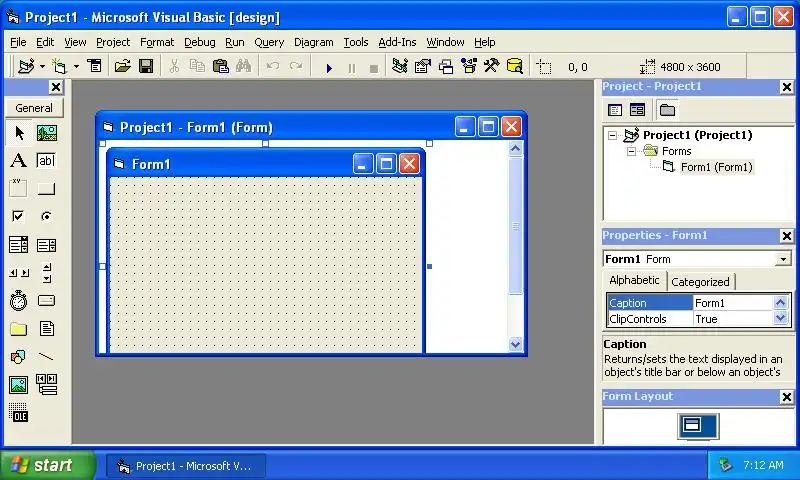Collapse the Project1 (Project1) tree node
800x480 pixels.
click(x=612, y=136)
